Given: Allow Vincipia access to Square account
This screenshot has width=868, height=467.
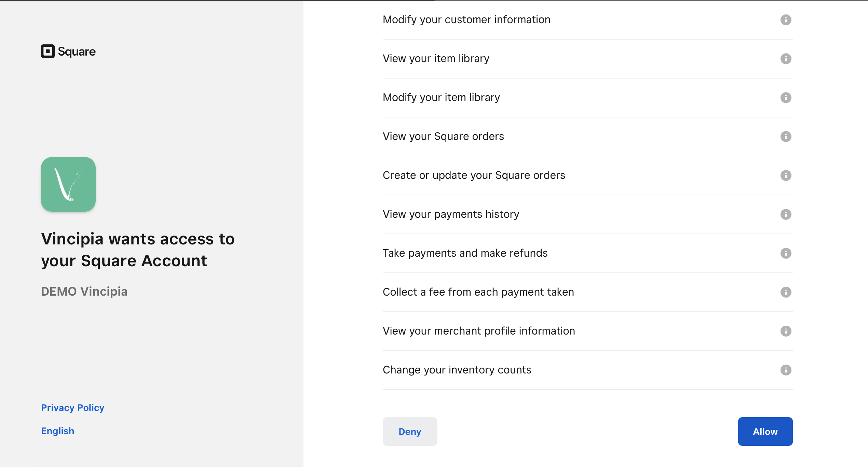Looking at the screenshot, I should (765, 431).
